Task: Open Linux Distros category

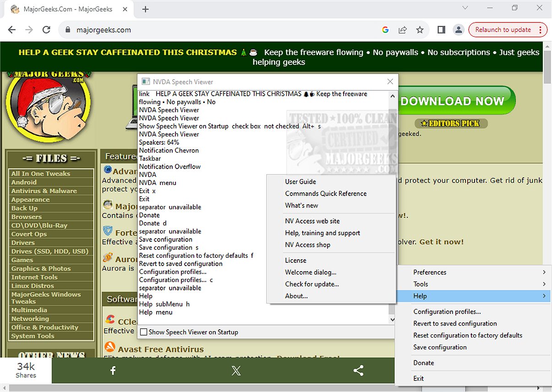Action: click(33, 286)
